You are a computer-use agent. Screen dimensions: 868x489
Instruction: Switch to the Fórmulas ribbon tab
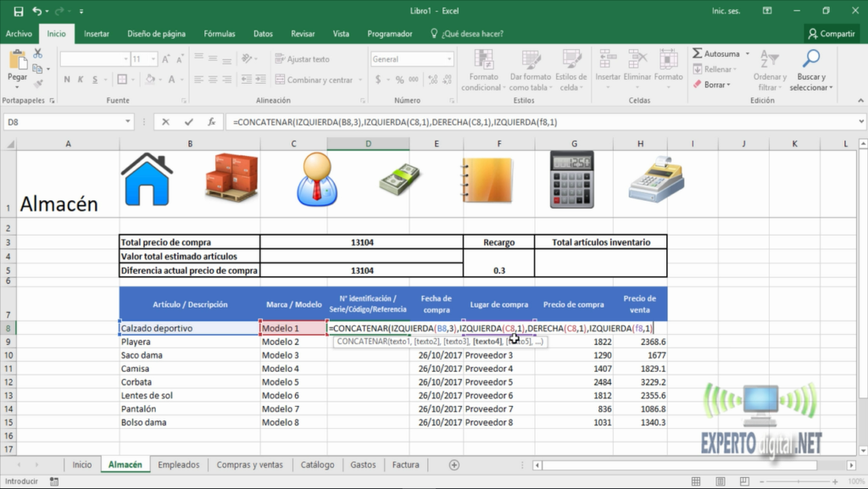(x=219, y=33)
